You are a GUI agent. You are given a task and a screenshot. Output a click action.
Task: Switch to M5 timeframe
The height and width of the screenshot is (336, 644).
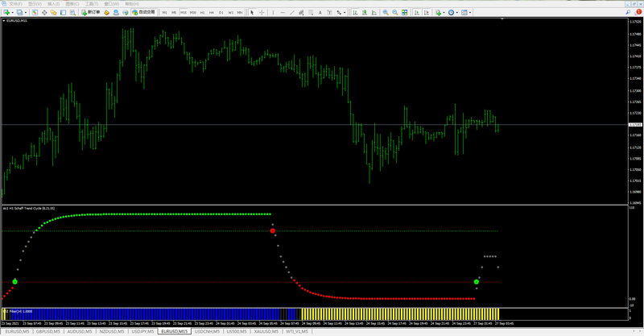(174, 13)
